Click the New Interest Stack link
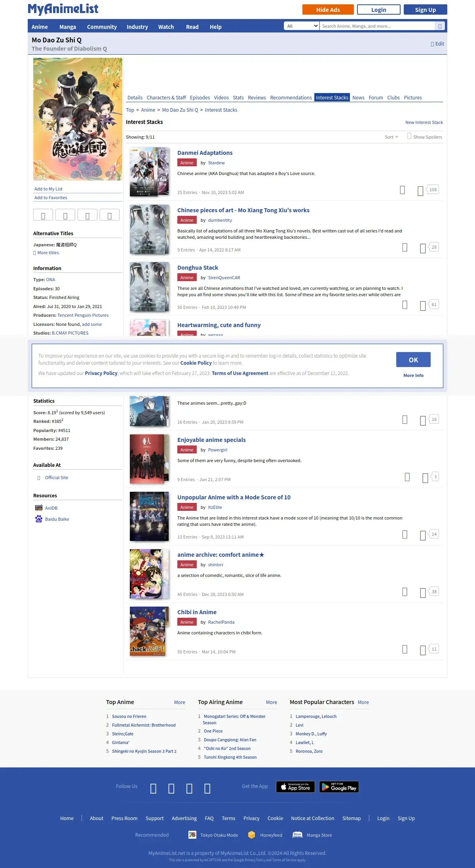 (x=424, y=122)
